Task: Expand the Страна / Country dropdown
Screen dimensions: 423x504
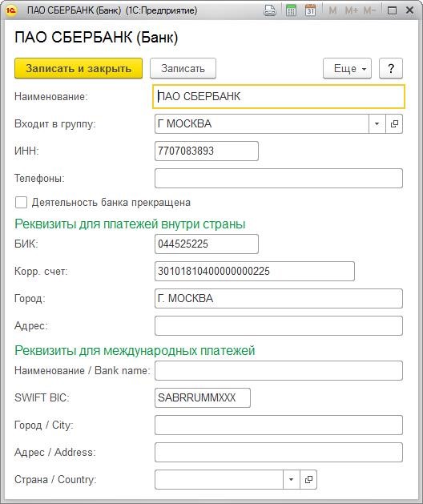Action: pyautogui.click(x=292, y=480)
